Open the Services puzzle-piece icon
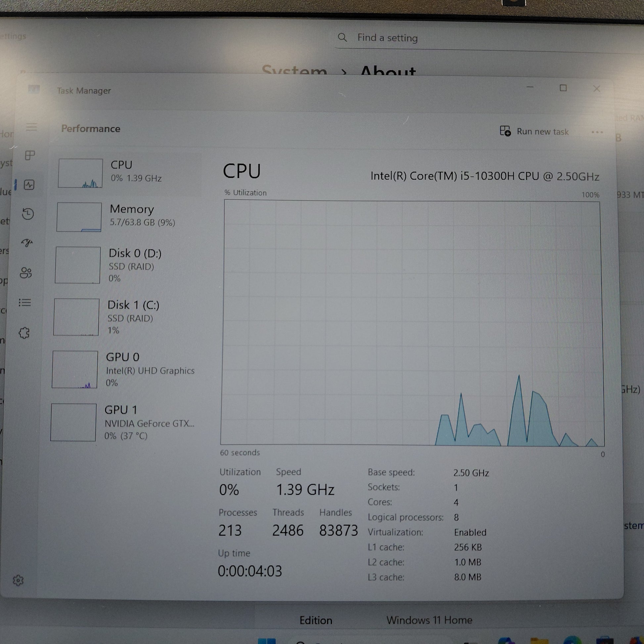 [24, 333]
